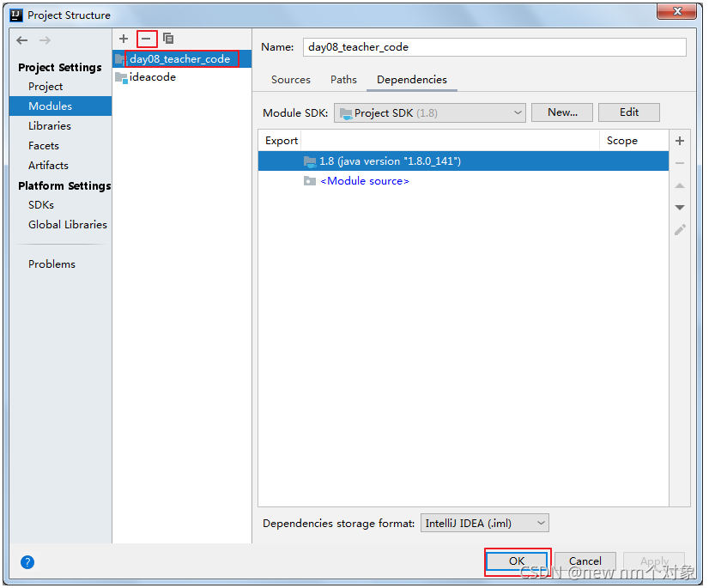Close the Project Structure window
The width and height of the screenshot is (709, 588).
pyautogui.click(x=676, y=11)
